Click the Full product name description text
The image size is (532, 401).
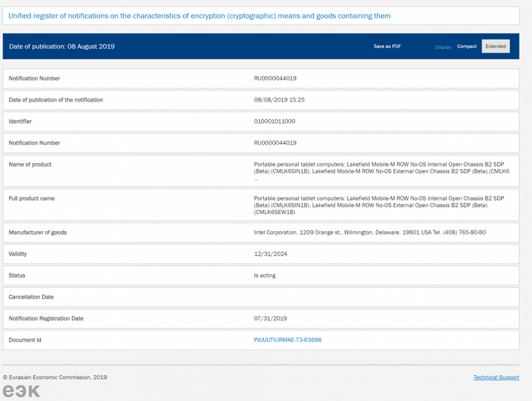(379, 205)
